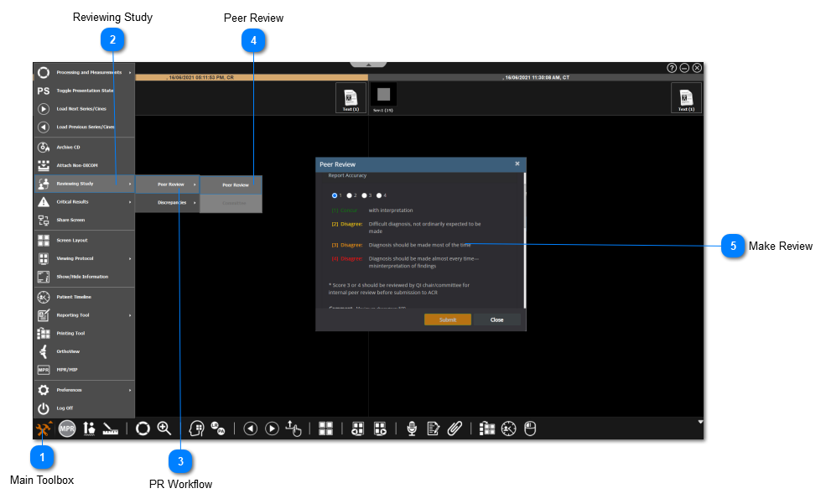Open the Main Toolbox wrench icon
The width and height of the screenshot is (826, 504).
click(44, 429)
